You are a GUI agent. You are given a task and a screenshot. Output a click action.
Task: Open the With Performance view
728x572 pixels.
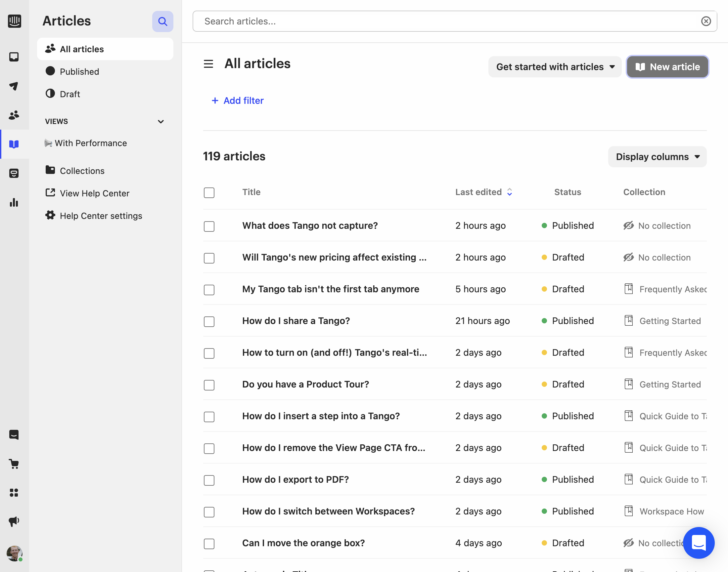[x=86, y=143]
